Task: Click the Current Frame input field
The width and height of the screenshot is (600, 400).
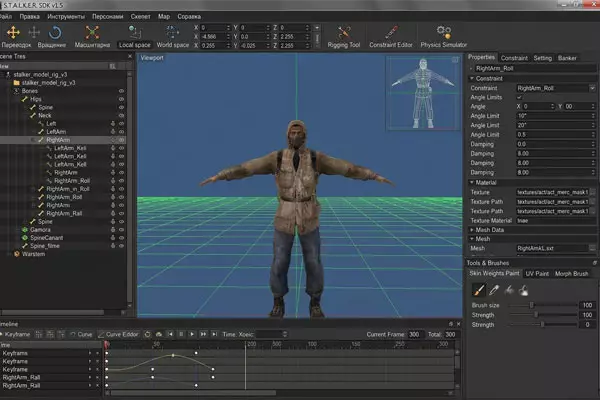Action: click(416, 334)
